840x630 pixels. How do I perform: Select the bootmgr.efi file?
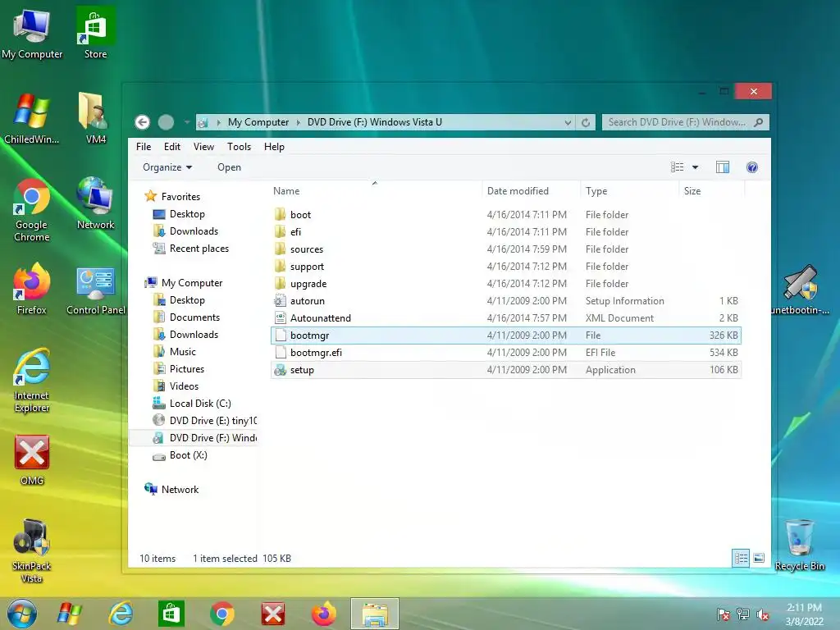505,353
